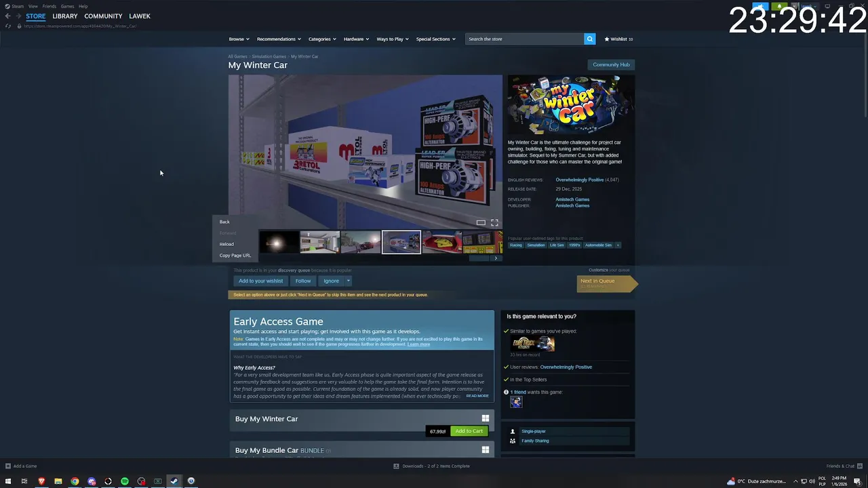Open the Wishlist star link
The image size is (868, 488).
[618, 39]
